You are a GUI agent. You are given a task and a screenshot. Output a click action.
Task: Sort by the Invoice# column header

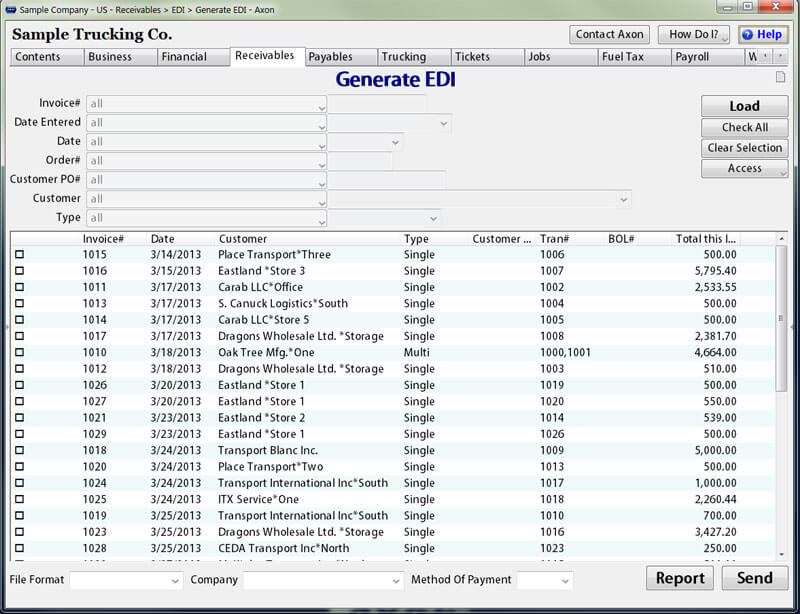click(x=103, y=239)
